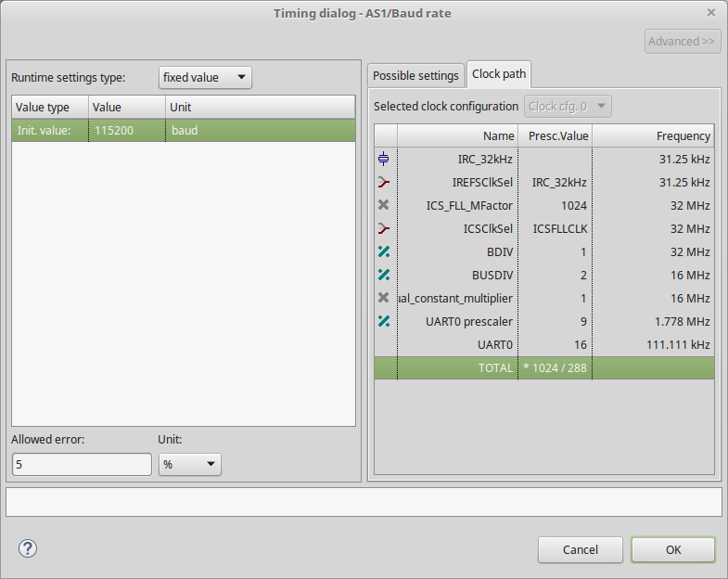Click the Frequency column header
This screenshot has height=579, width=728.
coord(653,135)
